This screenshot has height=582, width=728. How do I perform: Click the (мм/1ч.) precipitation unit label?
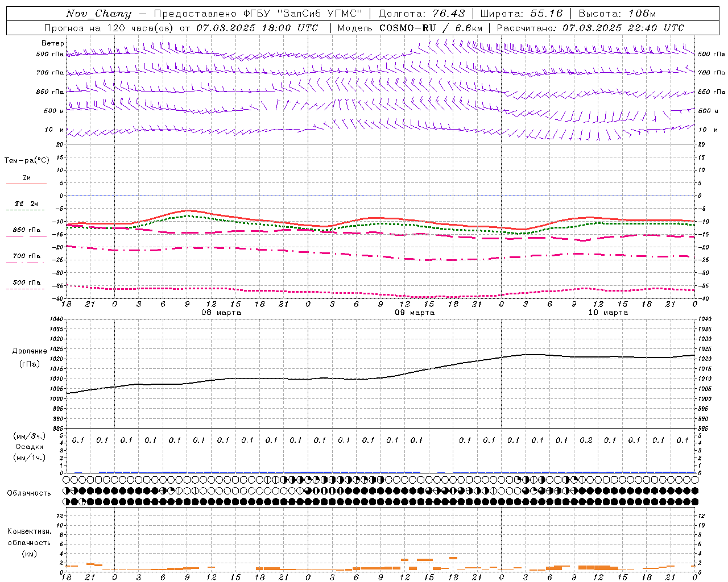pos(30,458)
